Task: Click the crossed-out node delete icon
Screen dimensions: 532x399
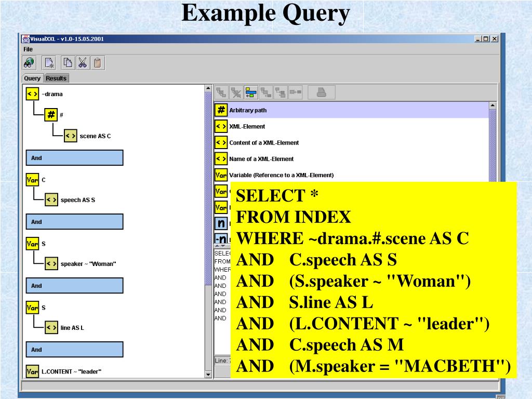Action: coord(236,92)
